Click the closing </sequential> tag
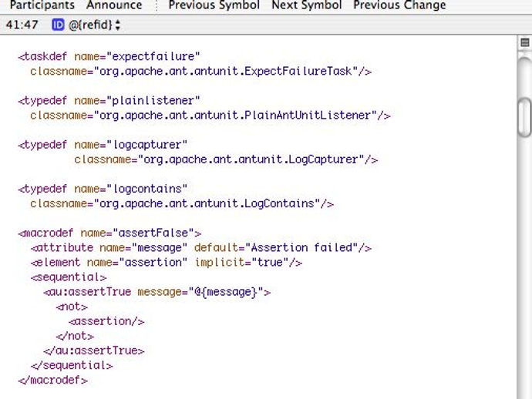 [72, 365]
